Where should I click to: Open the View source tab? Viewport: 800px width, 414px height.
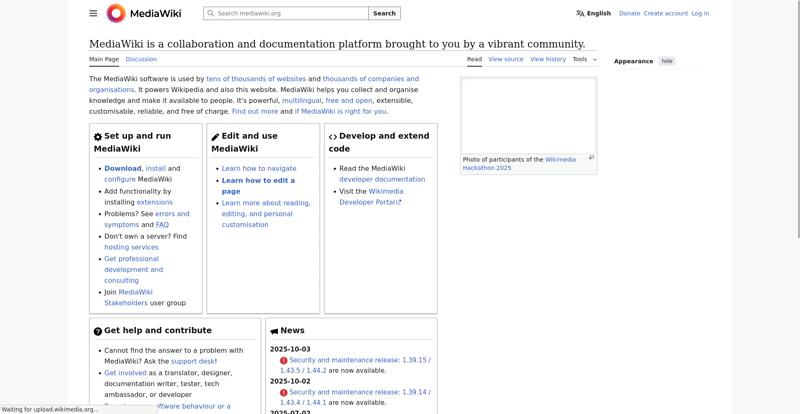click(505, 59)
